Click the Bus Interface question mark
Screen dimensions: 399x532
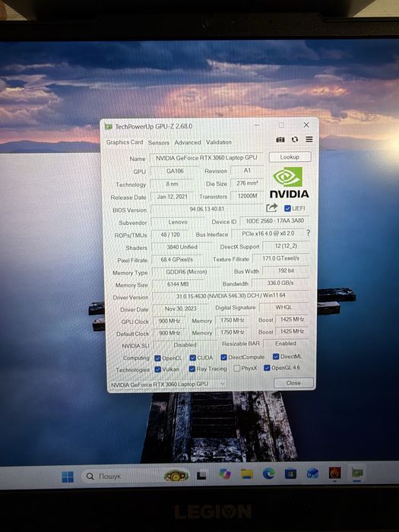click(308, 233)
